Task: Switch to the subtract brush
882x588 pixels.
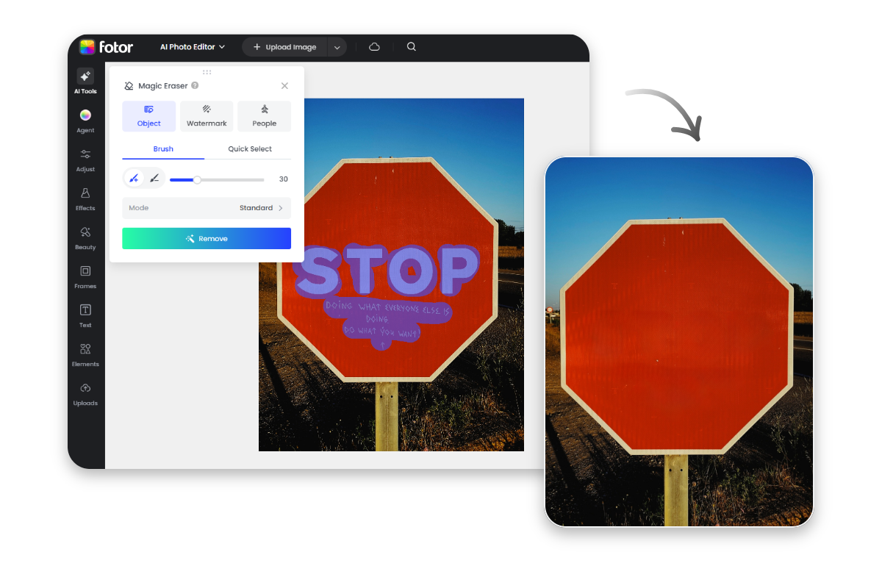Action: (x=154, y=178)
